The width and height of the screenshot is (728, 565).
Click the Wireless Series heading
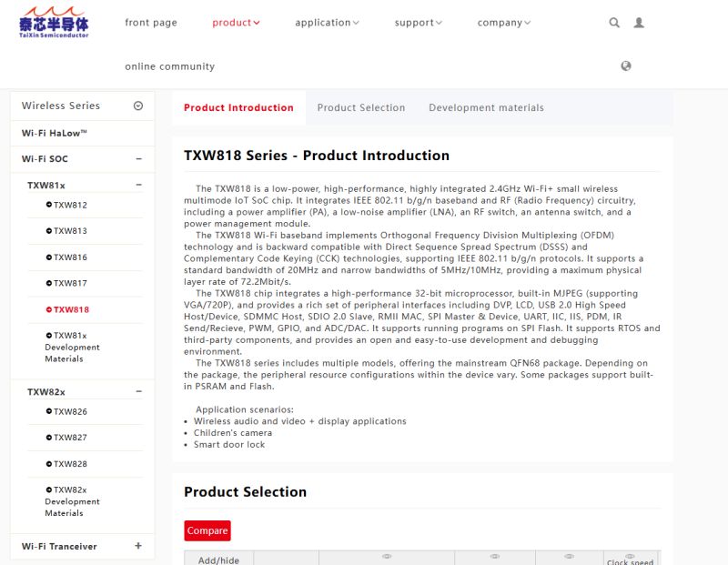tap(61, 106)
